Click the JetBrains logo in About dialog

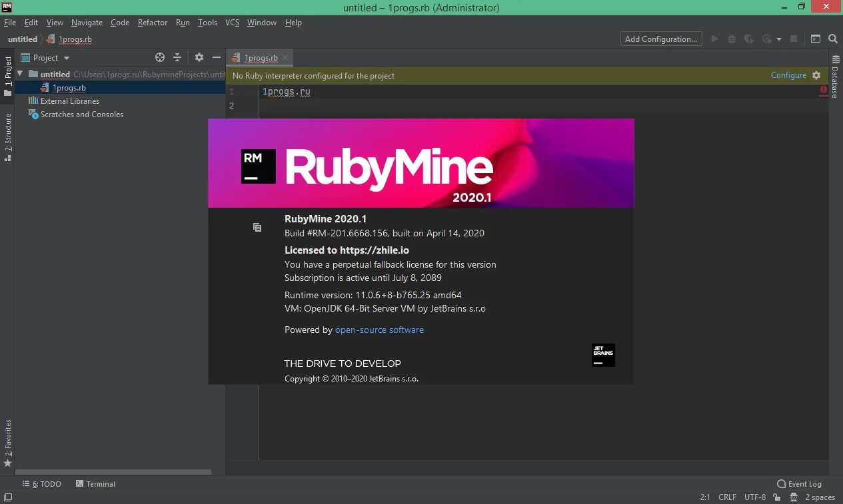click(x=603, y=355)
